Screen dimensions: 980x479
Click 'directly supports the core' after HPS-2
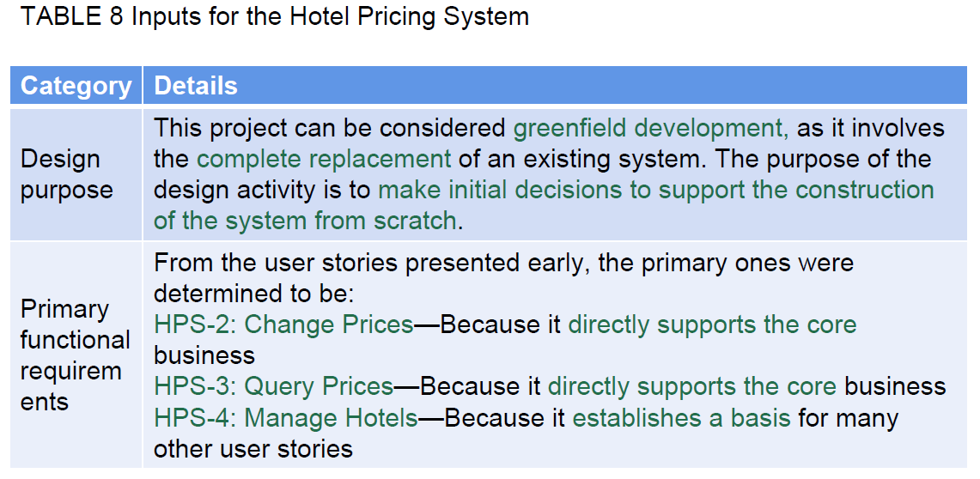712,324
